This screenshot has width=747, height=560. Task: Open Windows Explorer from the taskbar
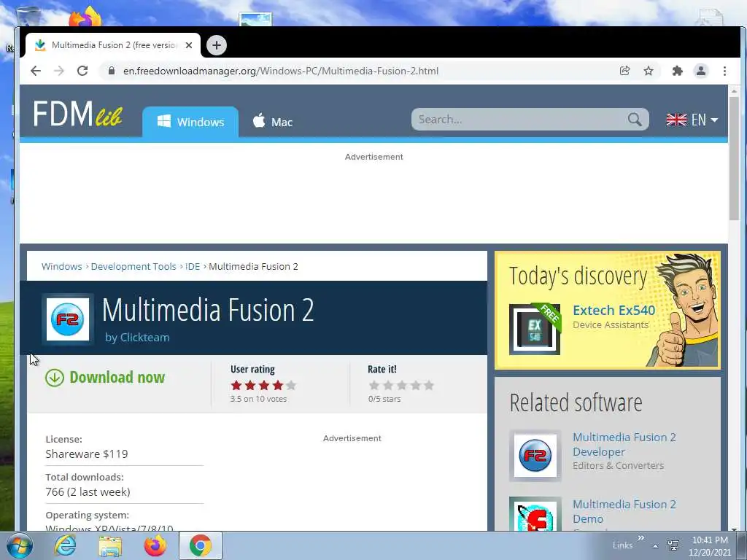point(110,545)
